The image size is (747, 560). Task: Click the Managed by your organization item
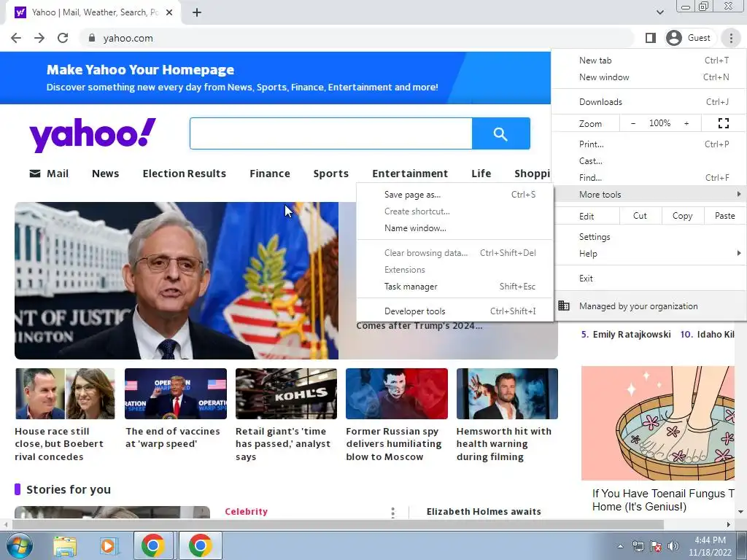(x=649, y=306)
